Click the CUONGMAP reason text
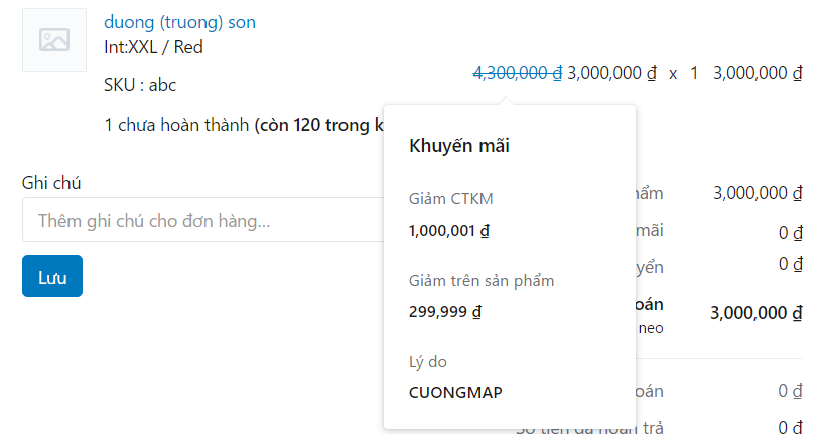 pos(456,392)
